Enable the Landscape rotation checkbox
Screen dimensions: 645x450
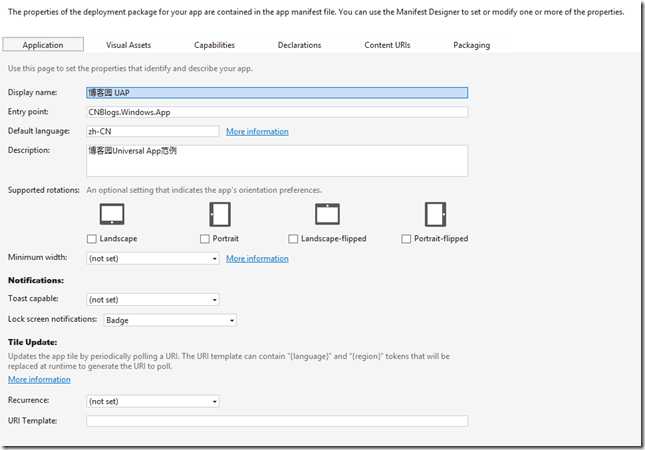(x=92, y=239)
